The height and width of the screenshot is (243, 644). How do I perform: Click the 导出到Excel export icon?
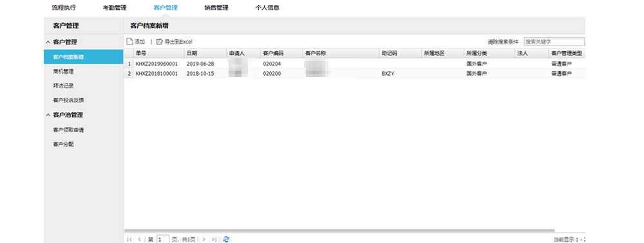[x=160, y=42]
